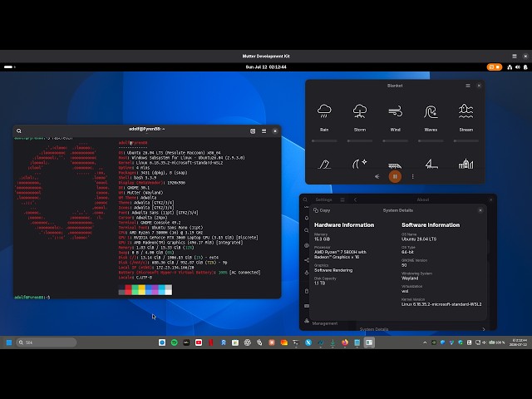The image size is (532, 399).
Task: Select the city skyline sound icon
Action: pyautogui.click(x=465, y=164)
